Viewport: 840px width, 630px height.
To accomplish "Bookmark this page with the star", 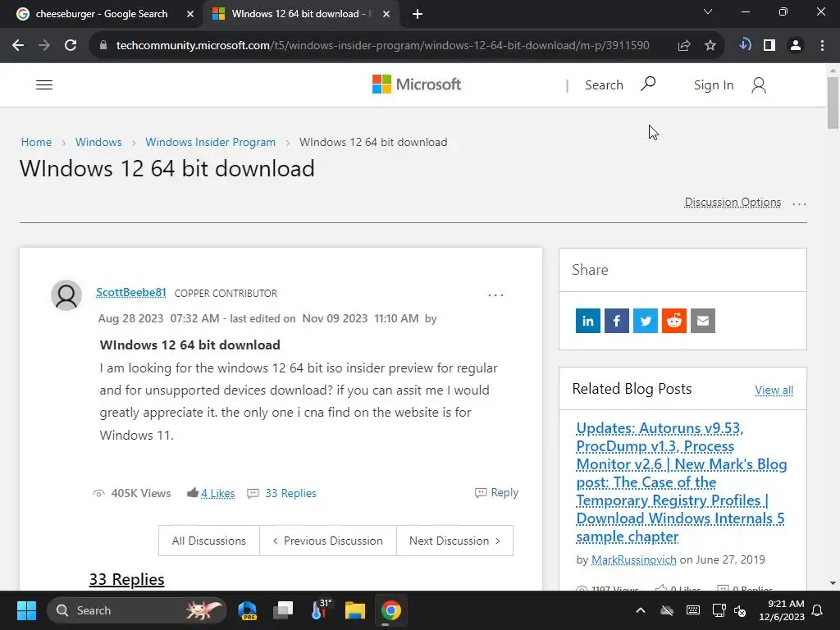I will click(x=710, y=45).
